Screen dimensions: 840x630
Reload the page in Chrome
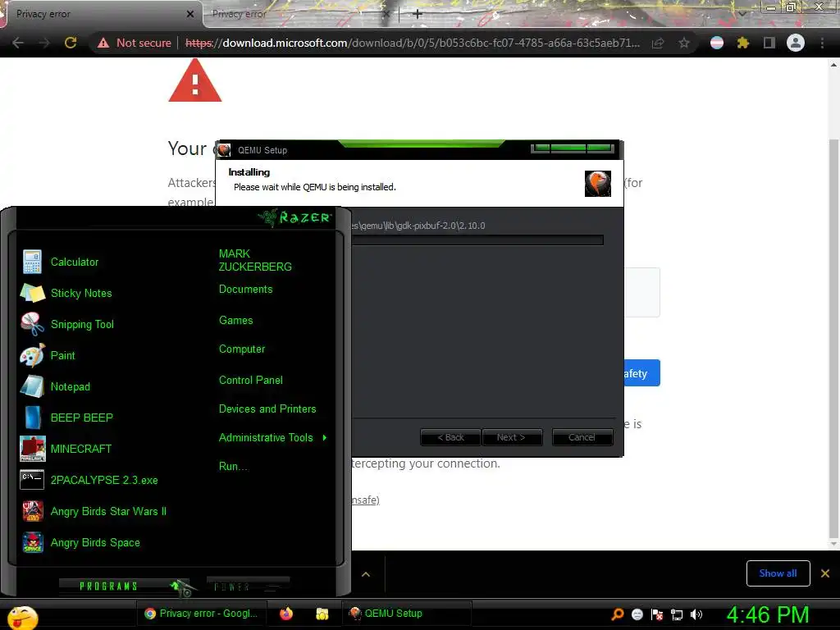(x=71, y=43)
